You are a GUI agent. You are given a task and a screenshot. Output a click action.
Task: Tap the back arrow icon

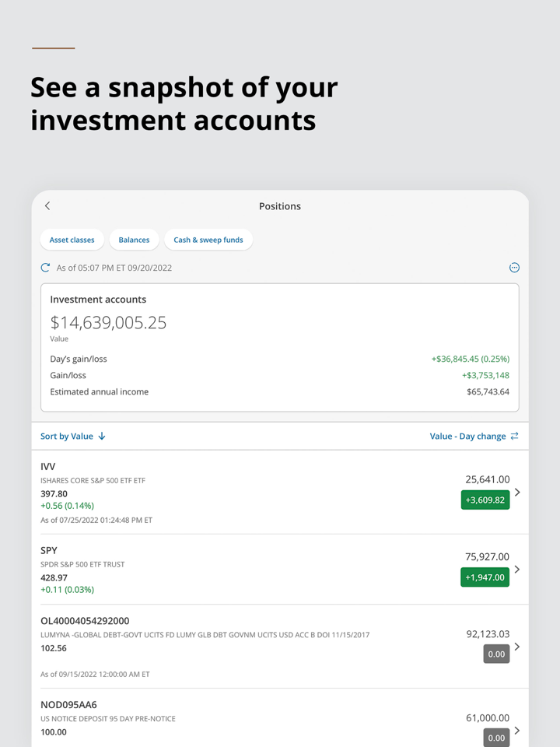(47, 206)
